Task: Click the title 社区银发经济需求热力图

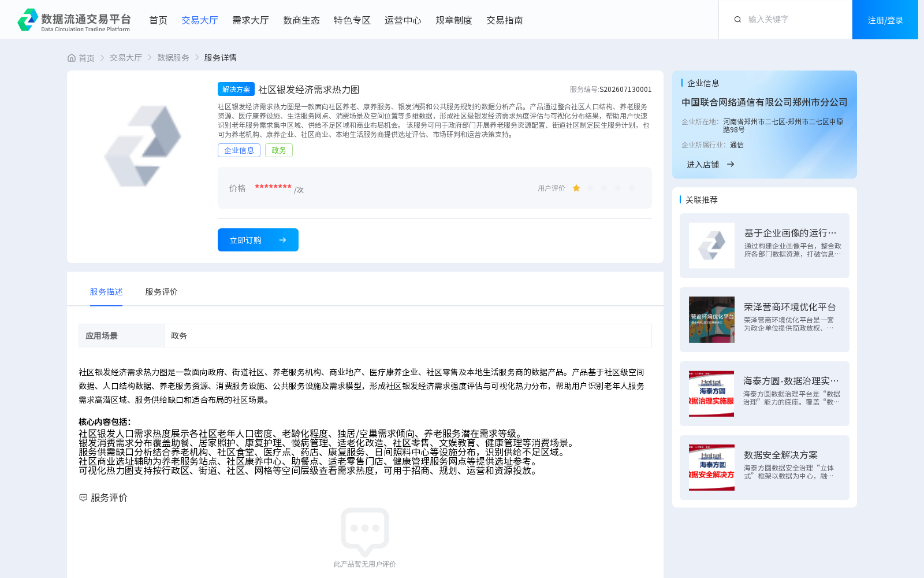Action: point(309,90)
